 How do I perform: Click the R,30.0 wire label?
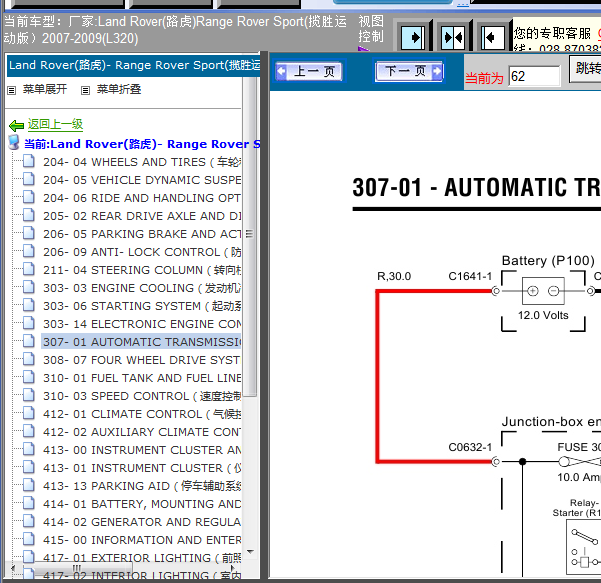(x=394, y=276)
